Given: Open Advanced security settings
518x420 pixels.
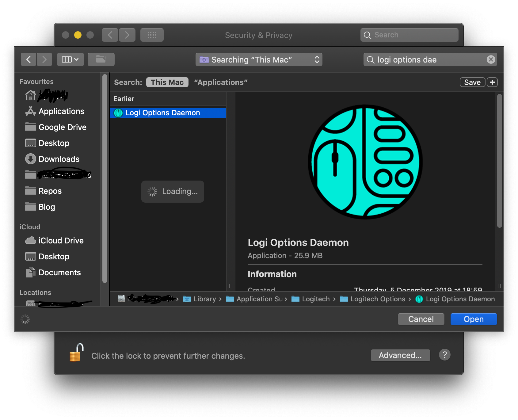Looking at the screenshot, I should pyautogui.click(x=400, y=355).
